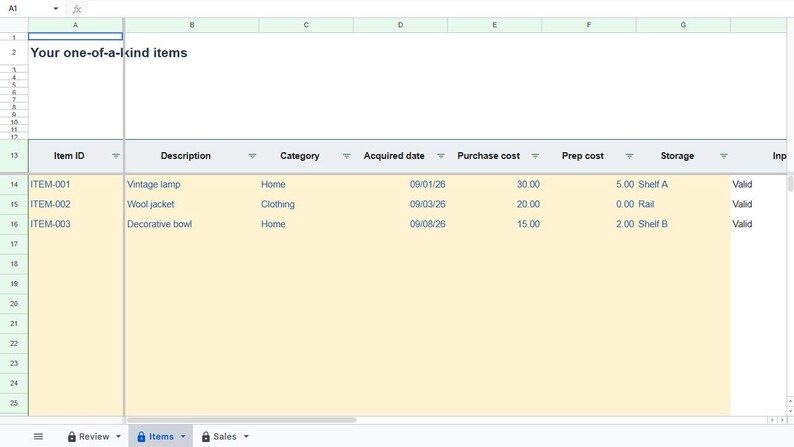Click the fx formula icon
The image size is (794, 447).
point(76,9)
